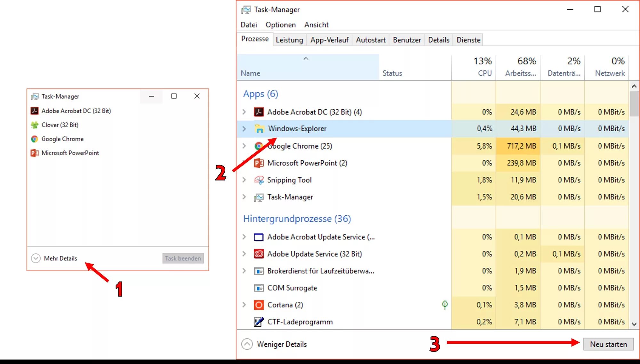Click the Task-Manager process icon in Apps list
640x364 pixels.
coord(259,197)
